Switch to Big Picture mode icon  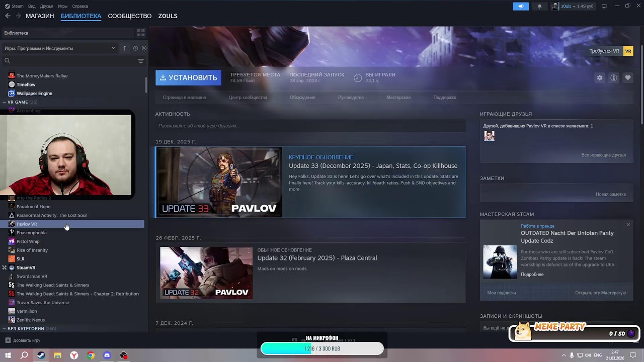coord(604,6)
